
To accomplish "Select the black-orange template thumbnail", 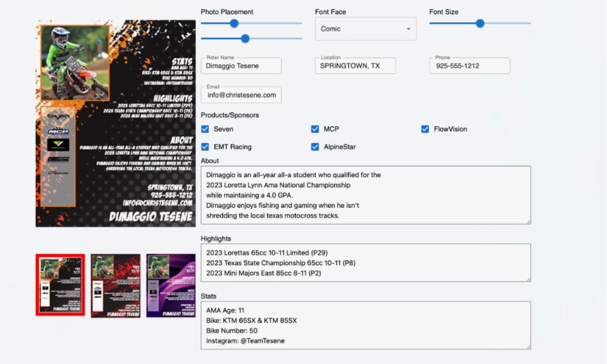I will click(x=60, y=285).
